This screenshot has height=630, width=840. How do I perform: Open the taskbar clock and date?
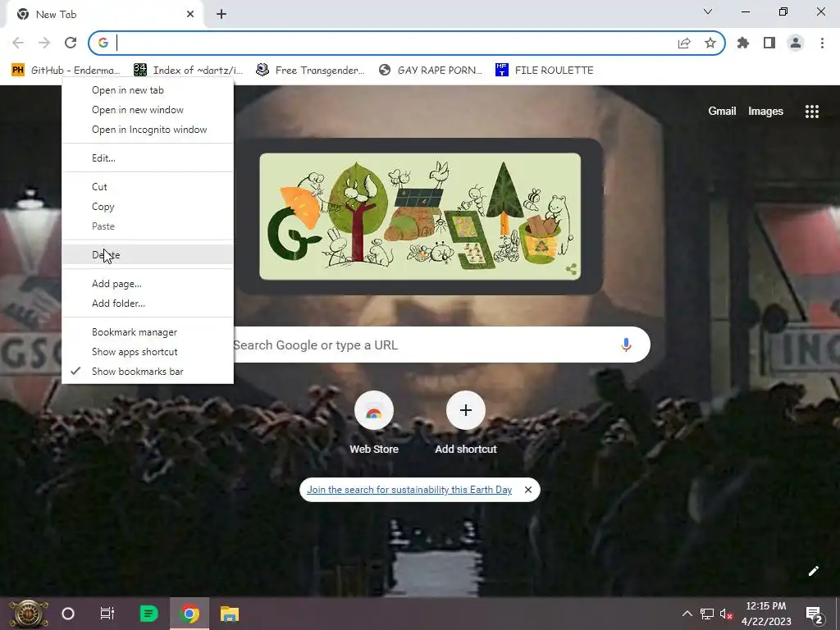point(766,614)
